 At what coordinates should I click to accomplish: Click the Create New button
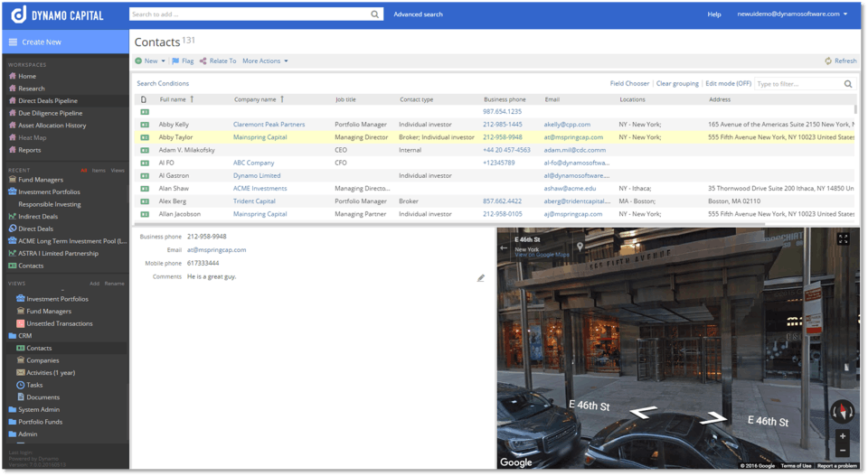[42, 42]
